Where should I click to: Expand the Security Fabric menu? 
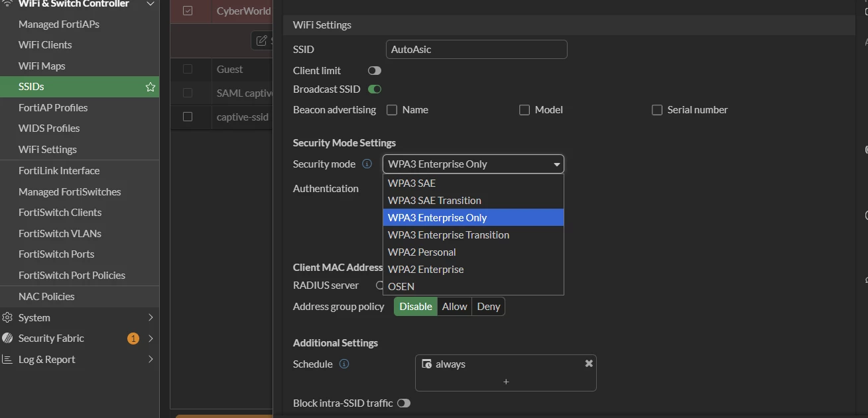tap(151, 339)
